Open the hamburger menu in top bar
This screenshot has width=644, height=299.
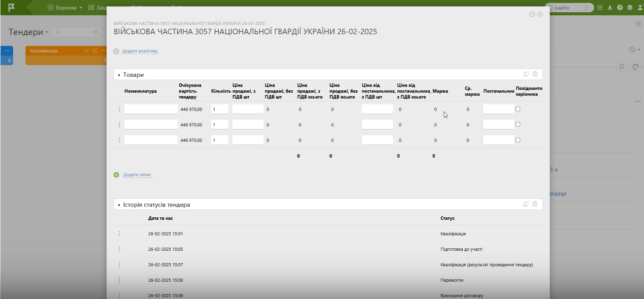pos(600,7)
